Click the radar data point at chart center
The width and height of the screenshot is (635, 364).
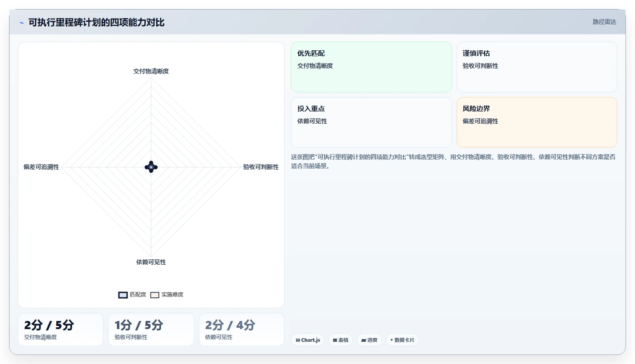(x=151, y=167)
